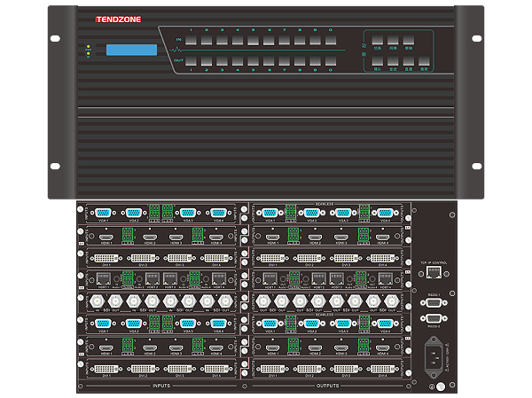Viewport: 532px width, 398px height.
Task: Select VGA 4 port on top SEAMLESS output card
Action: [385, 213]
